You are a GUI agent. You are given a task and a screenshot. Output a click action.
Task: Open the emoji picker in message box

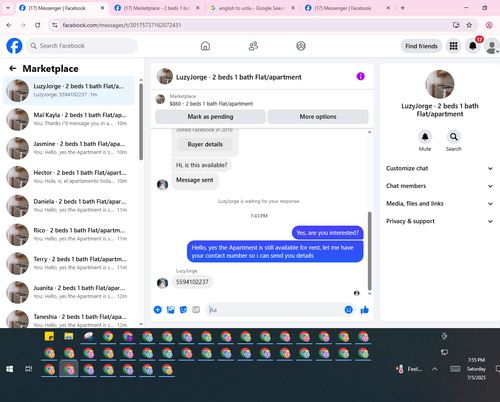click(348, 310)
